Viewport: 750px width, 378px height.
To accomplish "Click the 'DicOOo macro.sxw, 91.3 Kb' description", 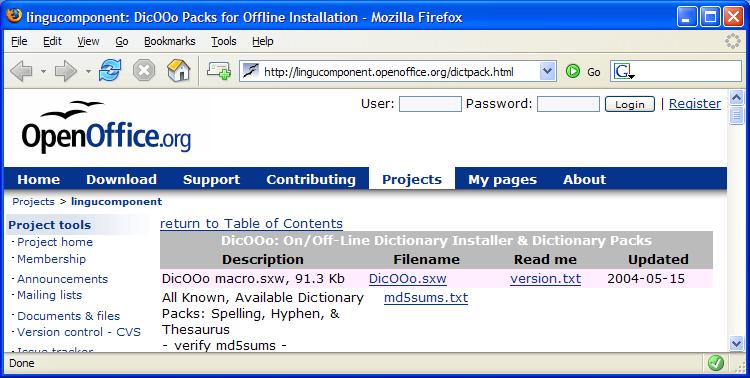I will point(253,278).
